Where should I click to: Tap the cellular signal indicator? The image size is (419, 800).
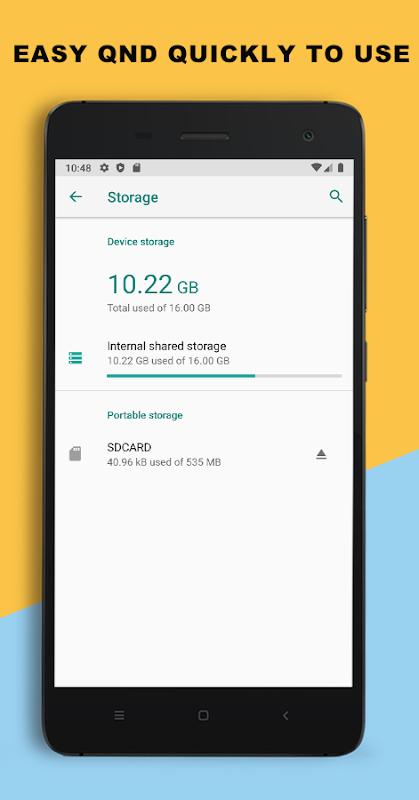(328, 167)
